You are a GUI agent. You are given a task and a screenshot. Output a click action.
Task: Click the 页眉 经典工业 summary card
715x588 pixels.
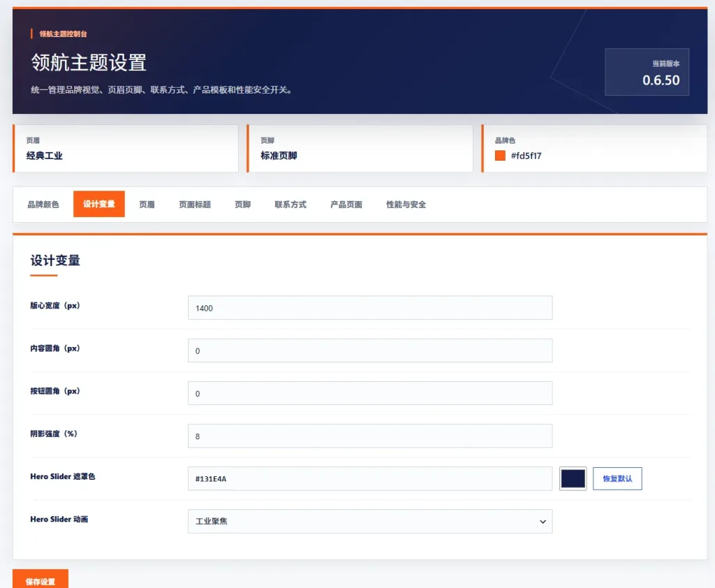126,149
